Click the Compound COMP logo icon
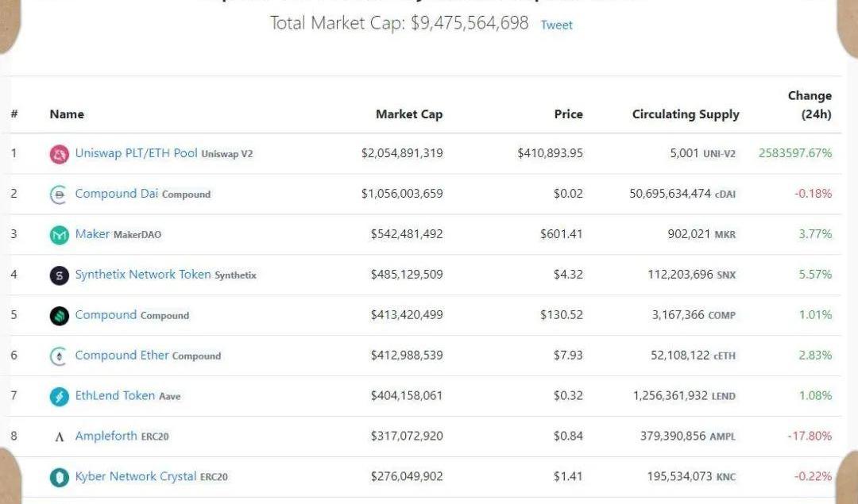Screen dimensions: 858x504 [x=60, y=316]
